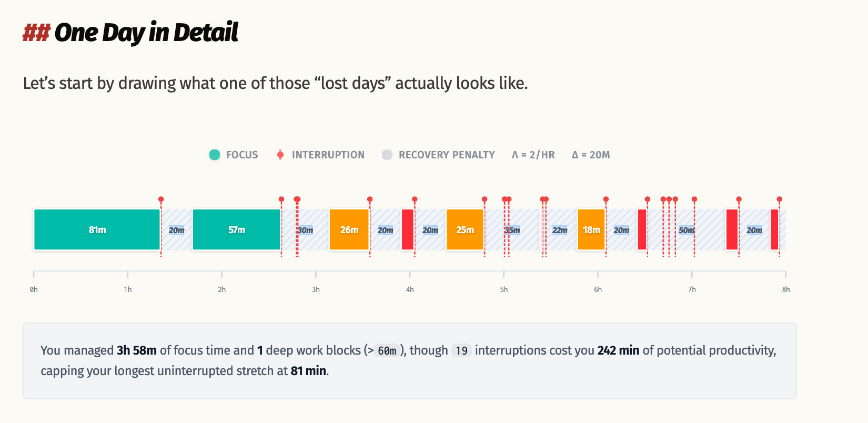Image resolution: width=868 pixels, height=423 pixels.
Task: Click the 30m recovery penalty label
Action: 306,230
